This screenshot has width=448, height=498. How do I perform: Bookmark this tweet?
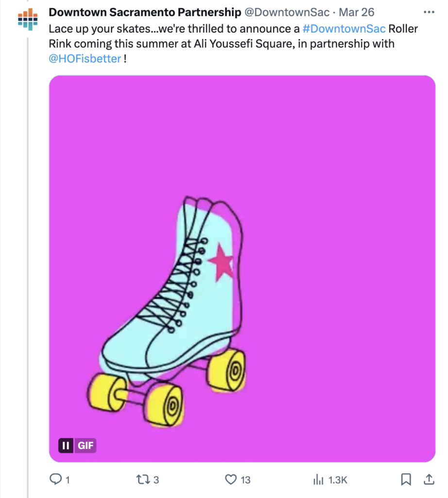(x=406, y=479)
